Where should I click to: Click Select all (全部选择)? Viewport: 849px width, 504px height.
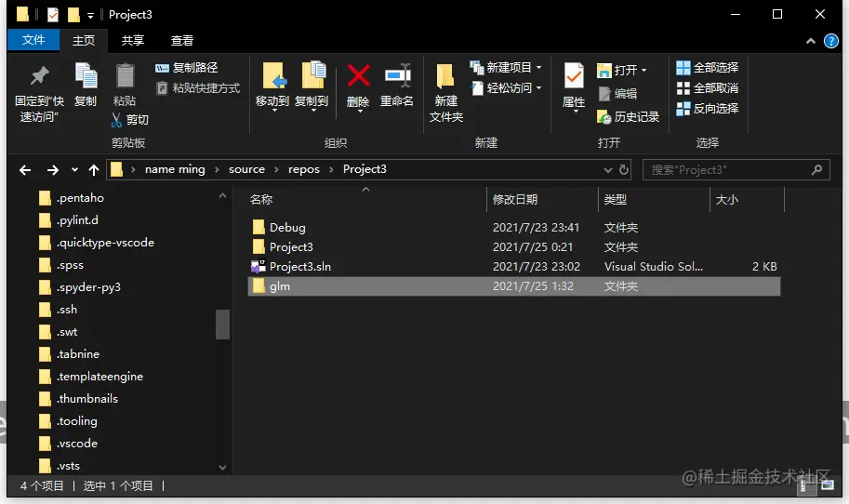708,68
